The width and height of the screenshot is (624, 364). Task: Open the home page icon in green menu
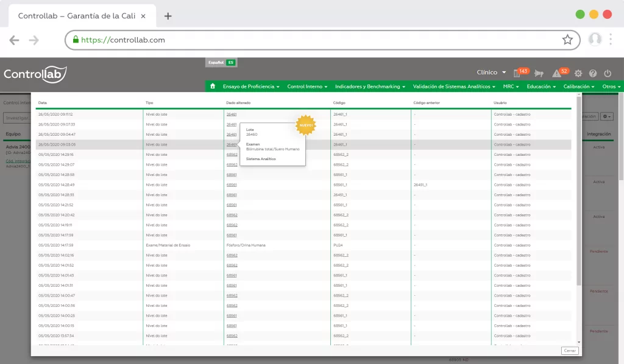pyautogui.click(x=212, y=86)
